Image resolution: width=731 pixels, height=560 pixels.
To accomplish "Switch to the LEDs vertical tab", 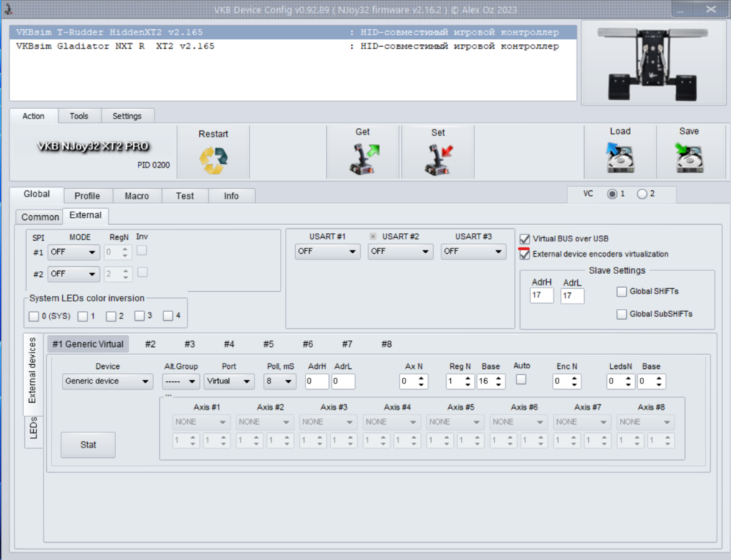I will (34, 428).
